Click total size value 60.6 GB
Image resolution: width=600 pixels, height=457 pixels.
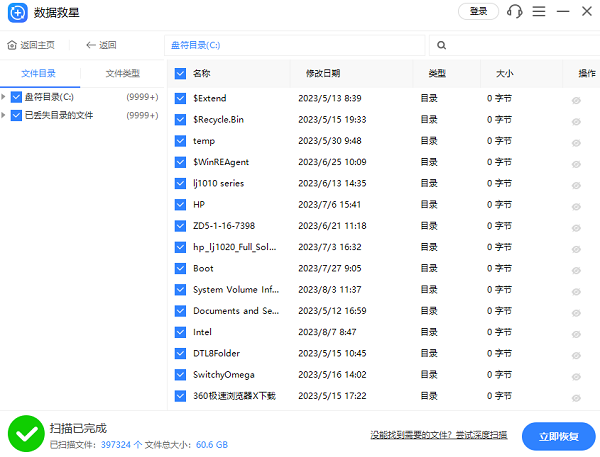(212, 445)
